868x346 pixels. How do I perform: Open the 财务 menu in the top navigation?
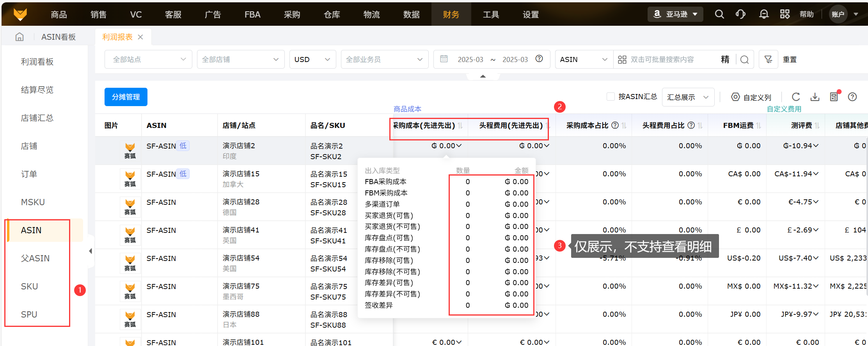tap(451, 14)
